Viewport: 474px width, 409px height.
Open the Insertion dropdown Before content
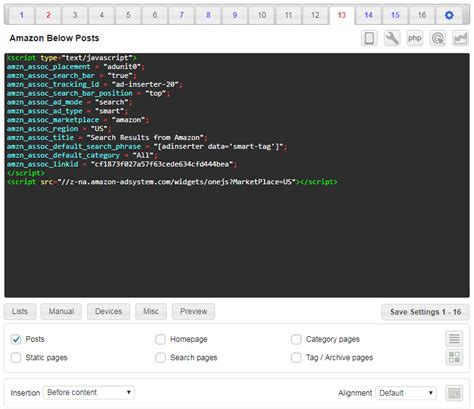(x=89, y=393)
